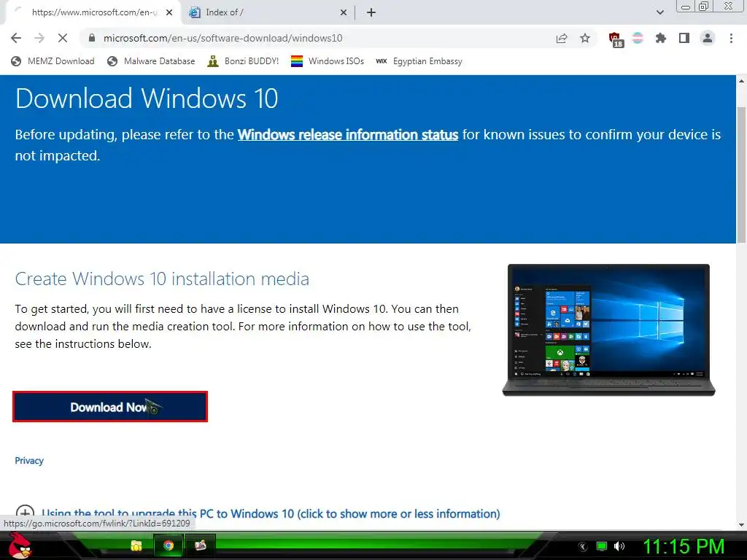This screenshot has width=747, height=560.
Task: Click the scrollbar up arrow
Action: pyautogui.click(x=741, y=81)
